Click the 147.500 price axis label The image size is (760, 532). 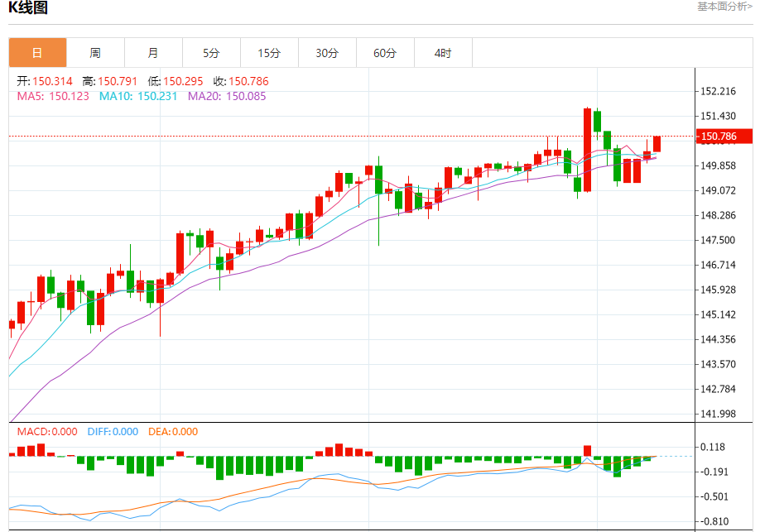point(719,240)
